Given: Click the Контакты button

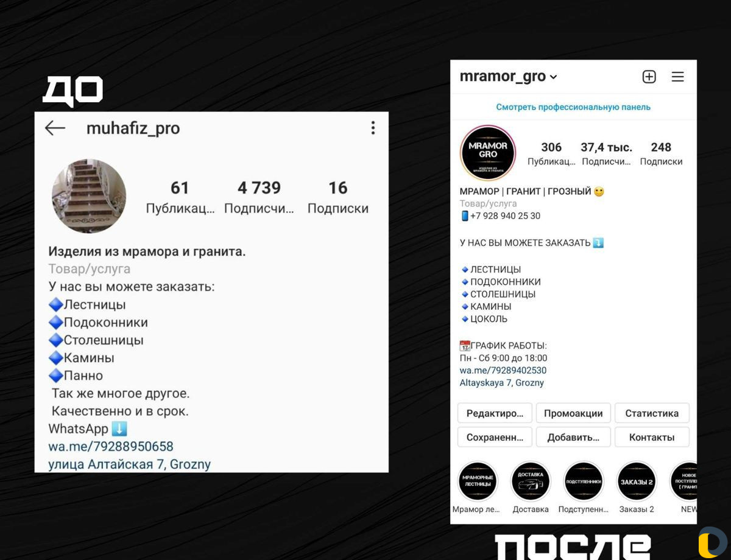Looking at the screenshot, I should [x=652, y=437].
